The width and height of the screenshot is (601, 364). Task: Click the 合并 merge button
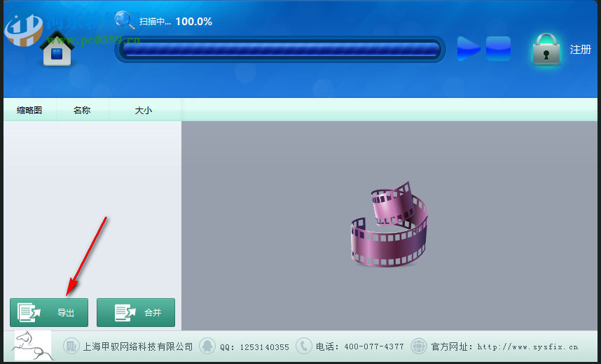coord(136,313)
